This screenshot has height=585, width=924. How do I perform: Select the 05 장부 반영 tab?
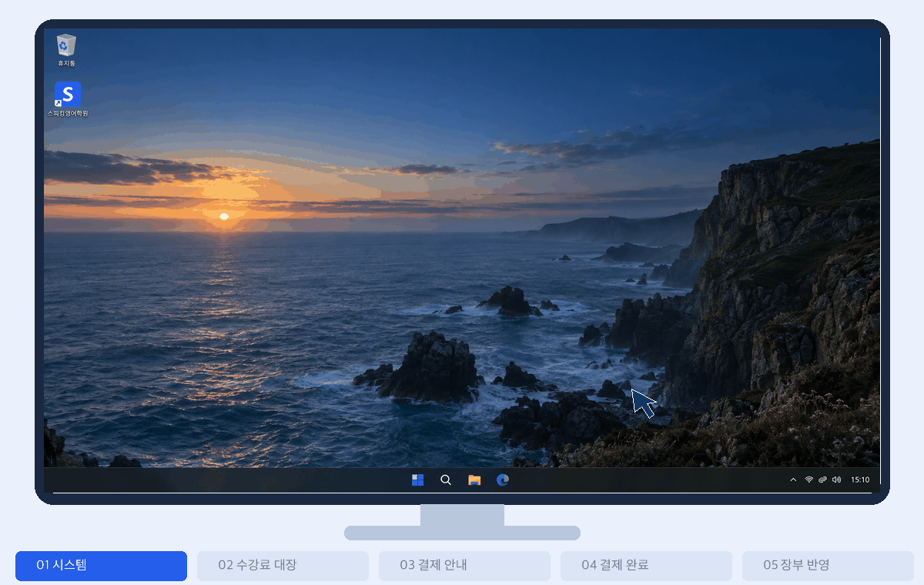click(828, 566)
